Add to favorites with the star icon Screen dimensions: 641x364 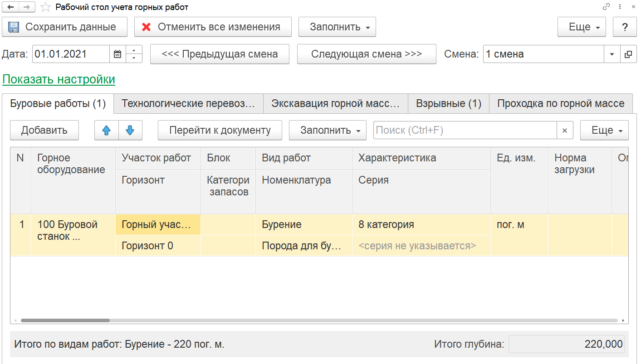click(x=45, y=7)
